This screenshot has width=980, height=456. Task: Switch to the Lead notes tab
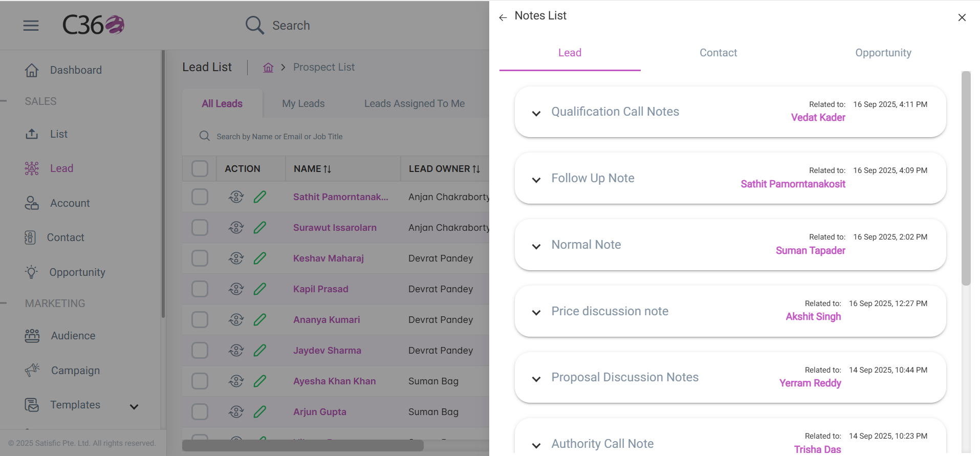(x=570, y=53)
